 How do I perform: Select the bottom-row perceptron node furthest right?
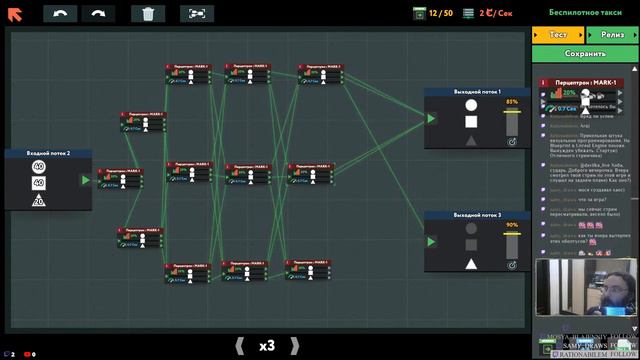(308, 270)
